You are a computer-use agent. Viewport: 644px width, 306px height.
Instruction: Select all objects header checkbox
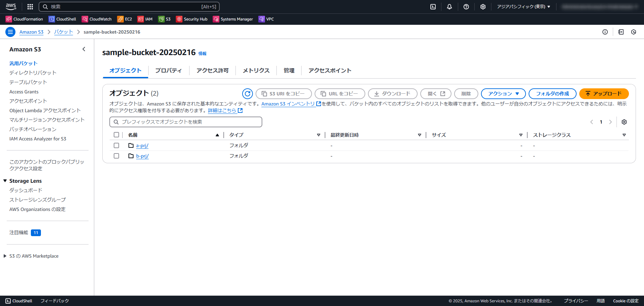point(116,135)
